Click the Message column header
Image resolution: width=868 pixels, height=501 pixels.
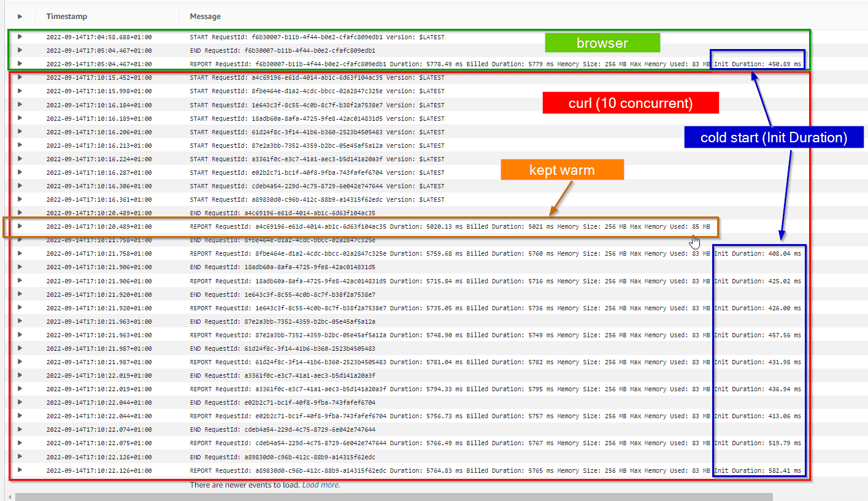205,17
